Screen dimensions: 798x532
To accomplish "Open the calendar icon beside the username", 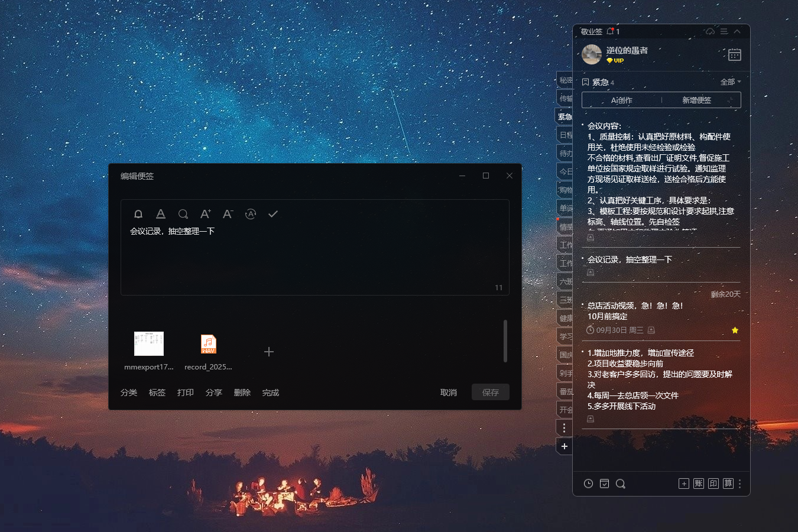I will pos(735,54).
